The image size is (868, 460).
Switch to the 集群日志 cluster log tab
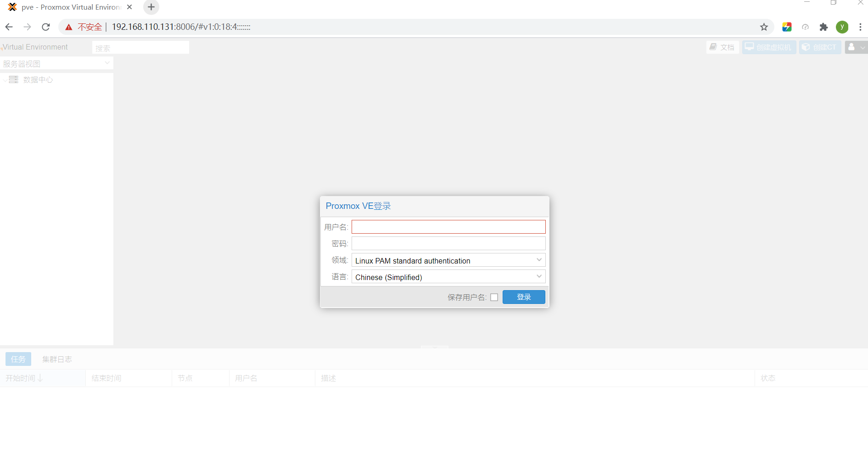click(x=57, y=359)
